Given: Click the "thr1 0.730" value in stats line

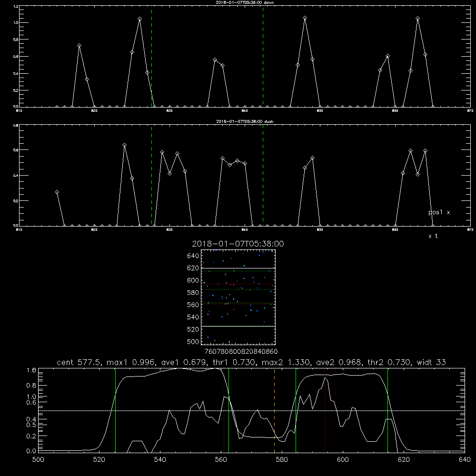Looking at the screenshot, I should 235,362.
